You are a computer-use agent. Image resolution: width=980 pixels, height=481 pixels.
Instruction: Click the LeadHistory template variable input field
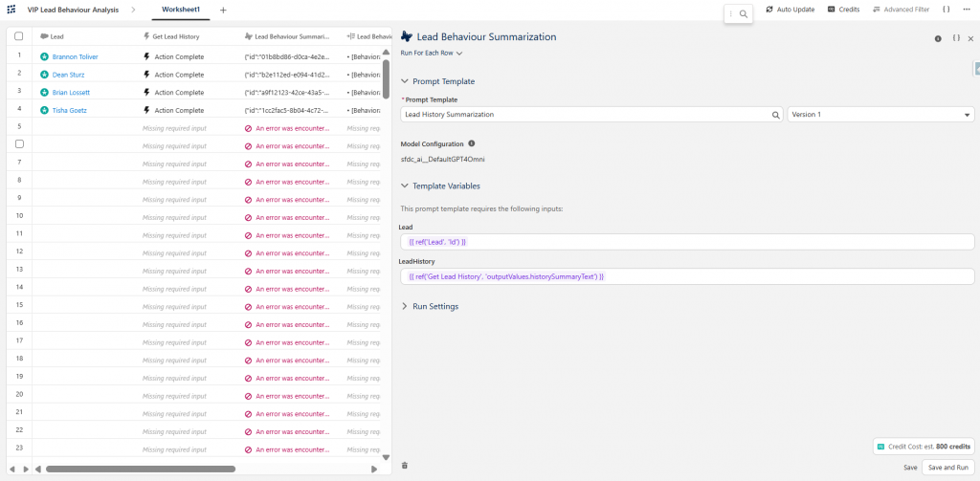[687, 276]
